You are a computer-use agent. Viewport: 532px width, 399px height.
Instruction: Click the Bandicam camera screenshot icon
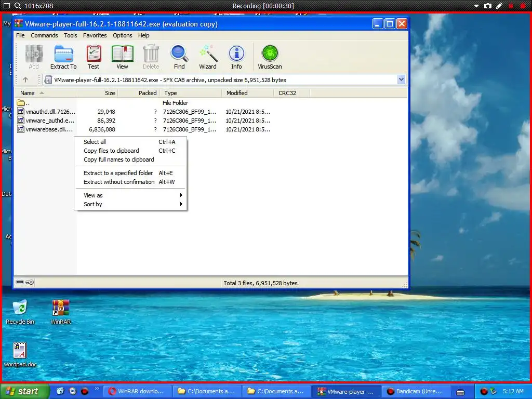click(487, 6)
